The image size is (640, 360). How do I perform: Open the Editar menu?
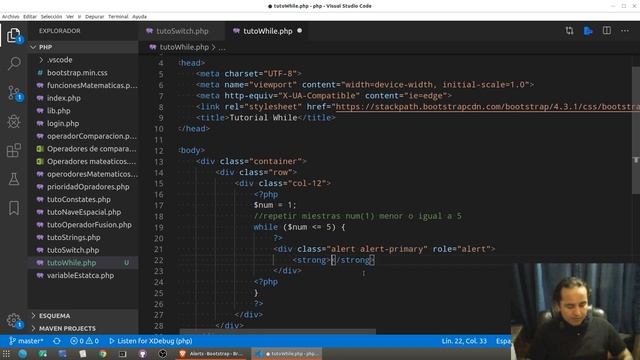click(30, 17)
